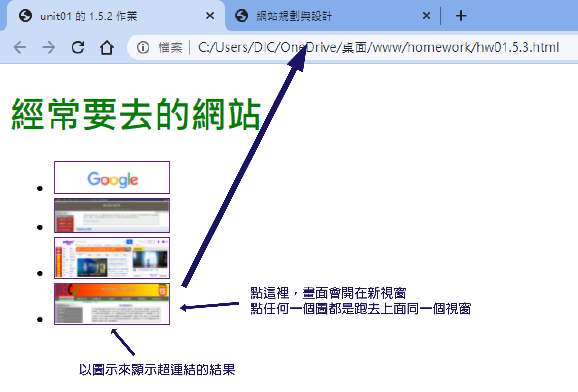
Task: Go to the home page icon
Action: 107,47
